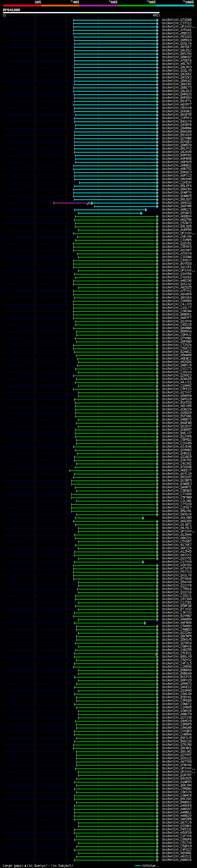Select hit label UniRef100_P93263
Image resolution: width=197 pixels, height=868 pixels.
click(x=177, y=37)
